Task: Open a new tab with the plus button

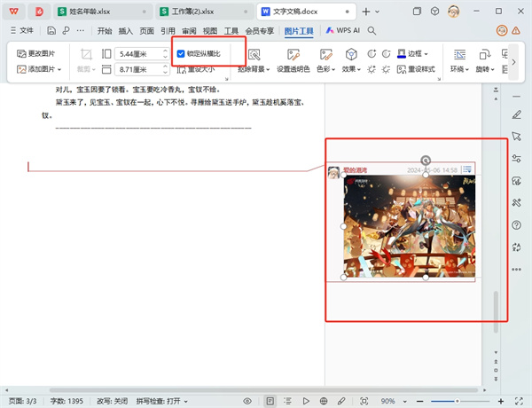Action: coord(365,12)
